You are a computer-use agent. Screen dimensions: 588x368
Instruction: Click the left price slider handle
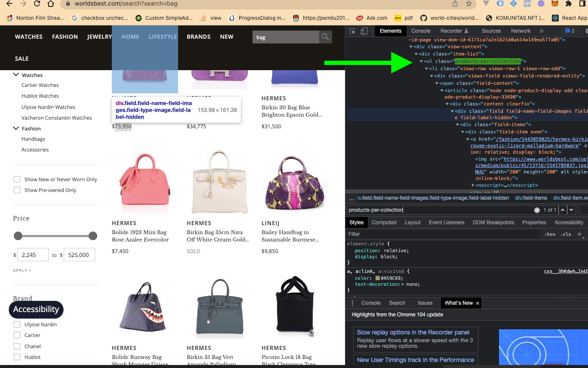18,236
